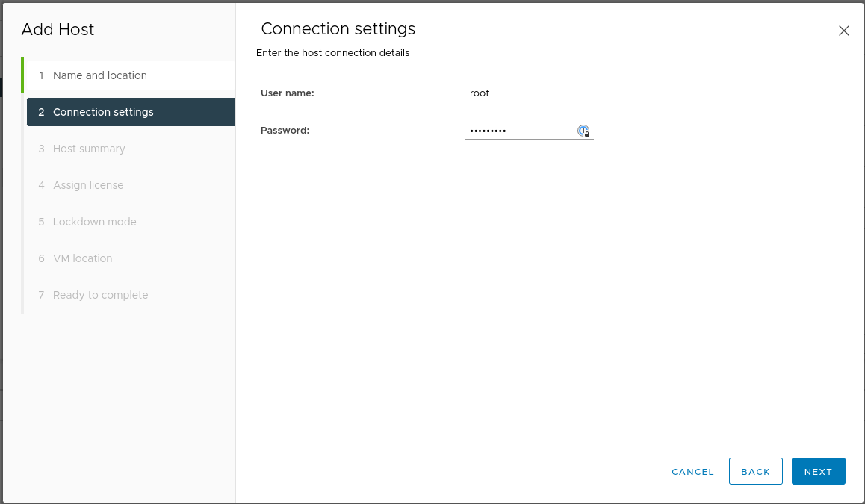Click the Add Host wizard title
Screen dimensions: 865x504
[x=58, y=30]
